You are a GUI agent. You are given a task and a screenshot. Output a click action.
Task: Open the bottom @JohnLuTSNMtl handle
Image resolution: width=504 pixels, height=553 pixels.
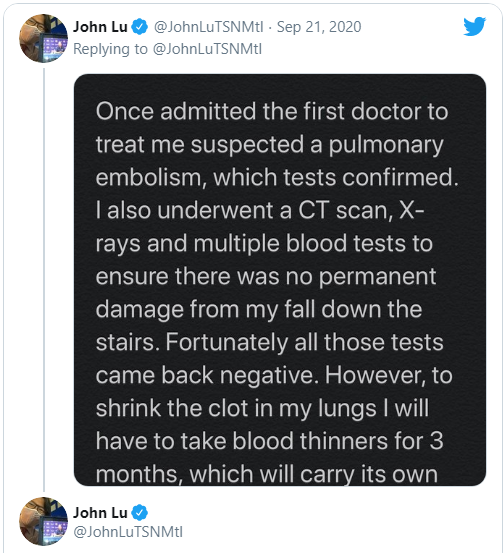point(128,532)
